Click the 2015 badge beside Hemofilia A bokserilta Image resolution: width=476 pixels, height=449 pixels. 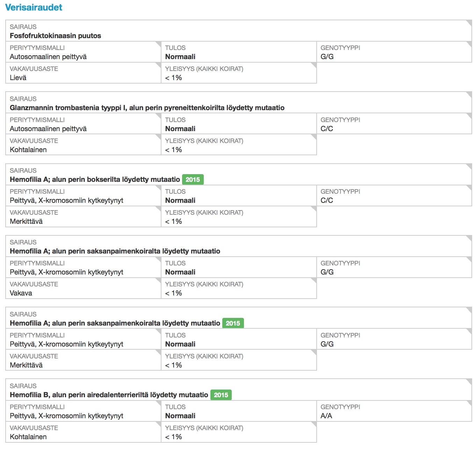point(193,180)
